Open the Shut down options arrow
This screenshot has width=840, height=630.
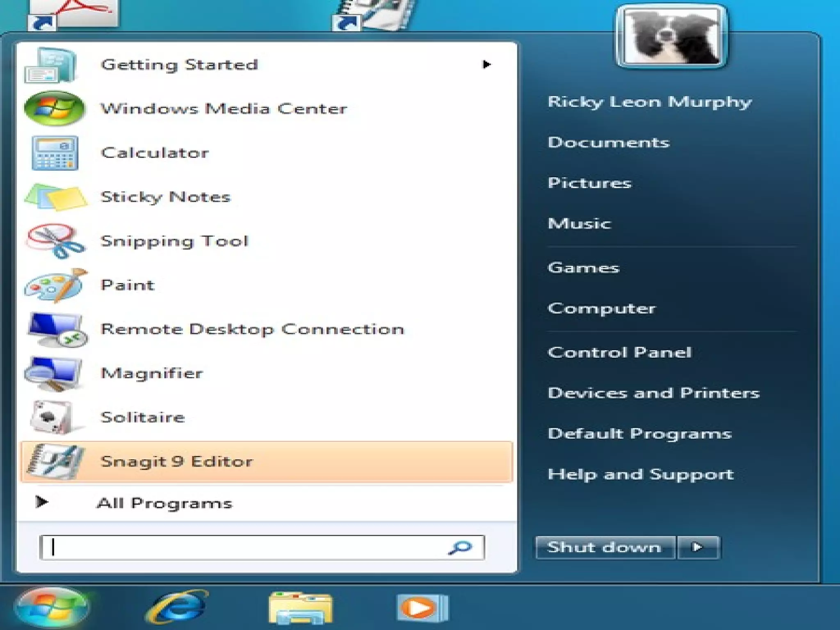[x=698, y=547]
